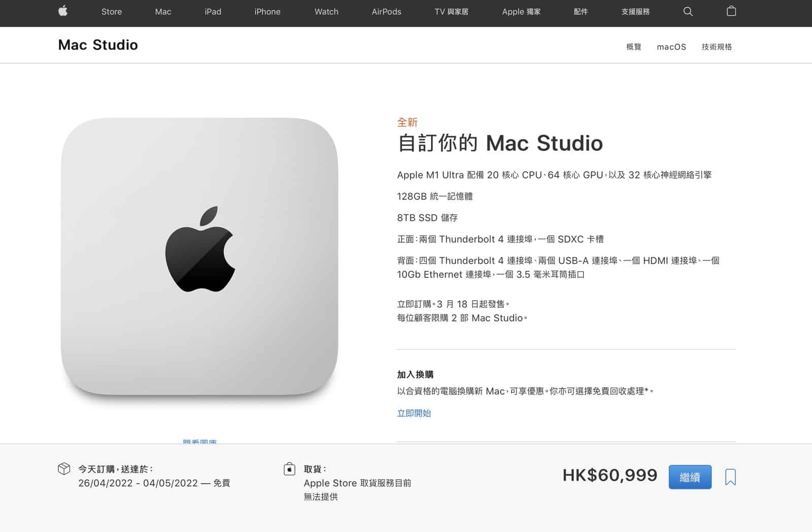Open the TV 與家居 menu item
The image size is (812, 532).
click(451, 12)
